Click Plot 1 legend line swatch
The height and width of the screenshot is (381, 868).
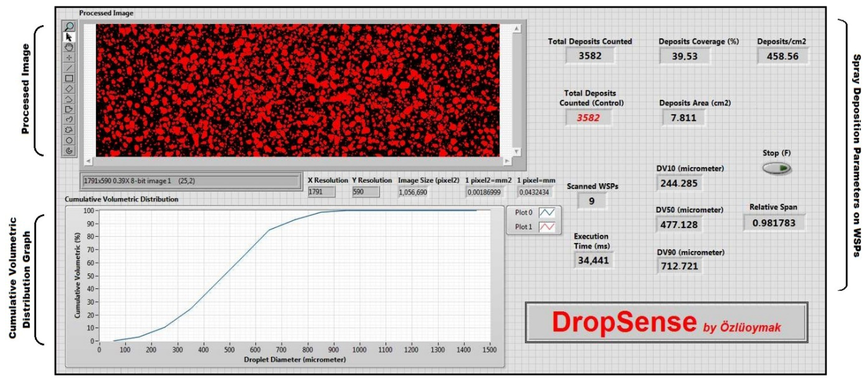coord(547,227)
